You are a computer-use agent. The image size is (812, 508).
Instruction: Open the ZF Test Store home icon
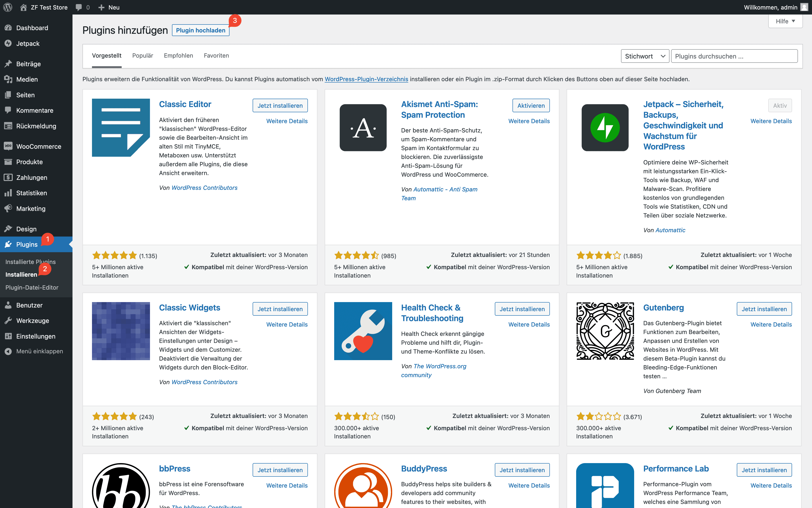(x=24, y=7)
